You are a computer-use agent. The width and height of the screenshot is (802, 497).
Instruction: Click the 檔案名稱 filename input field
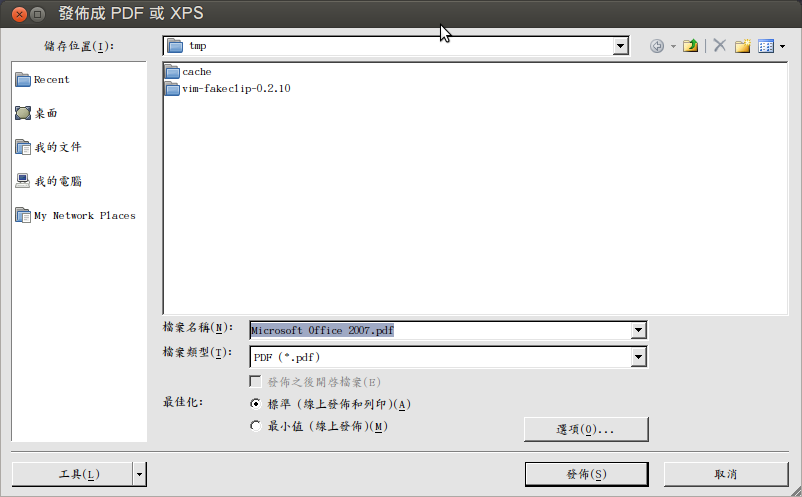click(441, 330)
